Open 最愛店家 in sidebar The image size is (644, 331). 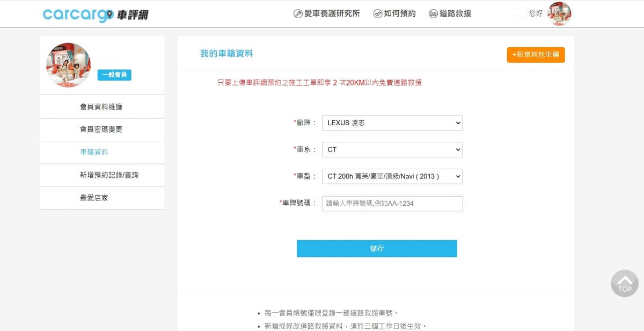click(94, 198)
